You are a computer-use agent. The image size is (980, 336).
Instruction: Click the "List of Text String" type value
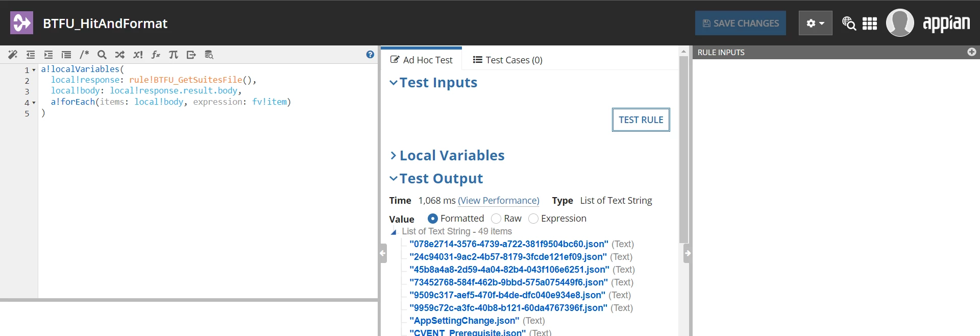616,201
